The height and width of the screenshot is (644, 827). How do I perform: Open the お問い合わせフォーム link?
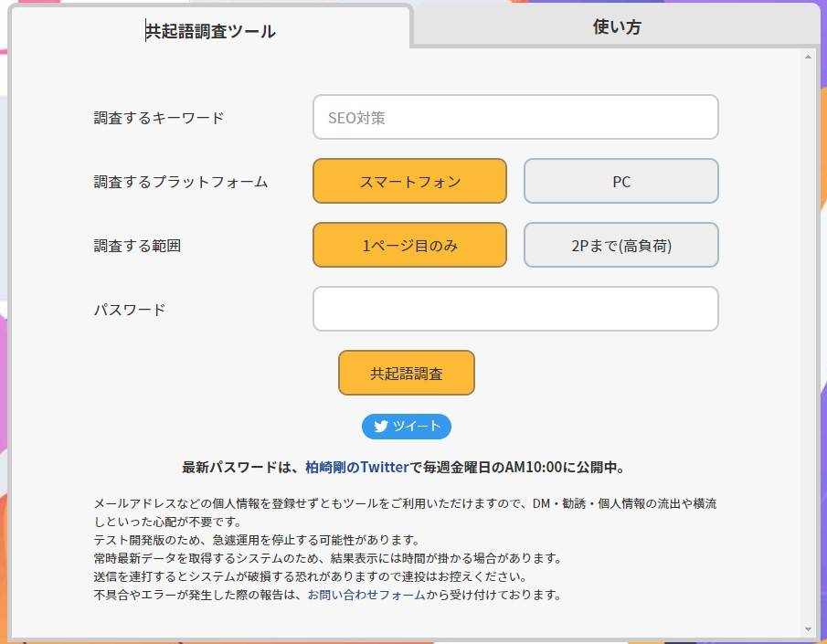tap(366, 595)
